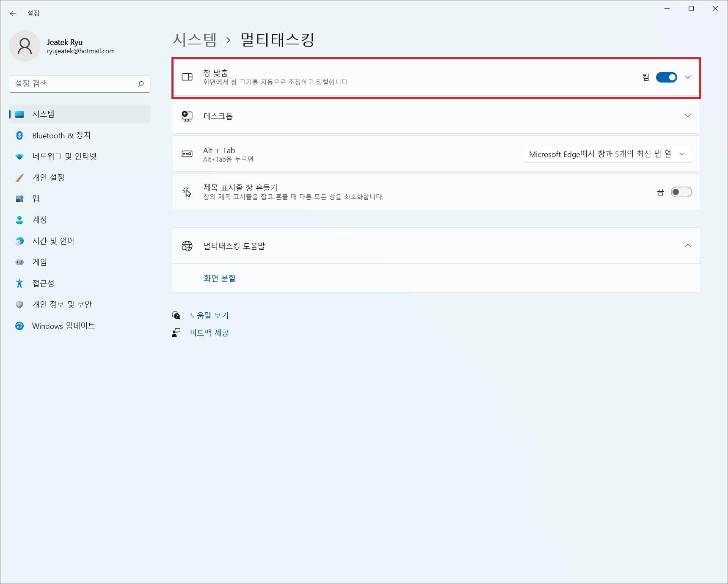728x584 pixels.
Task: Click the back arrow in title bar
Action: 13,14
